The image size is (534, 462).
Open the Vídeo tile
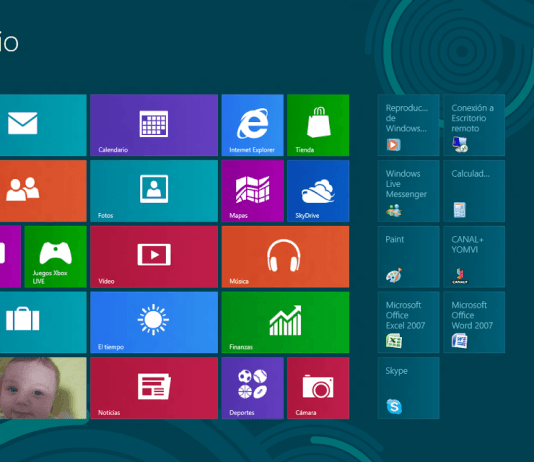pos(154,257)
